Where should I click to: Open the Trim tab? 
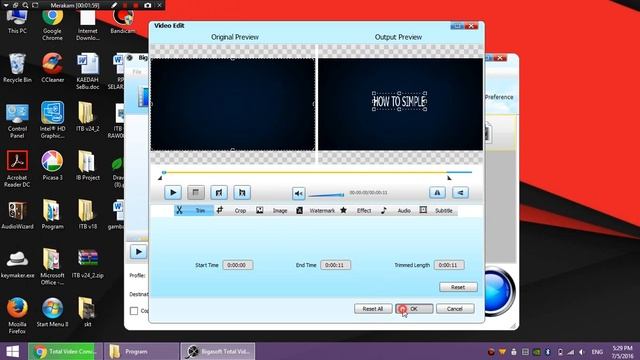(194, 211)
